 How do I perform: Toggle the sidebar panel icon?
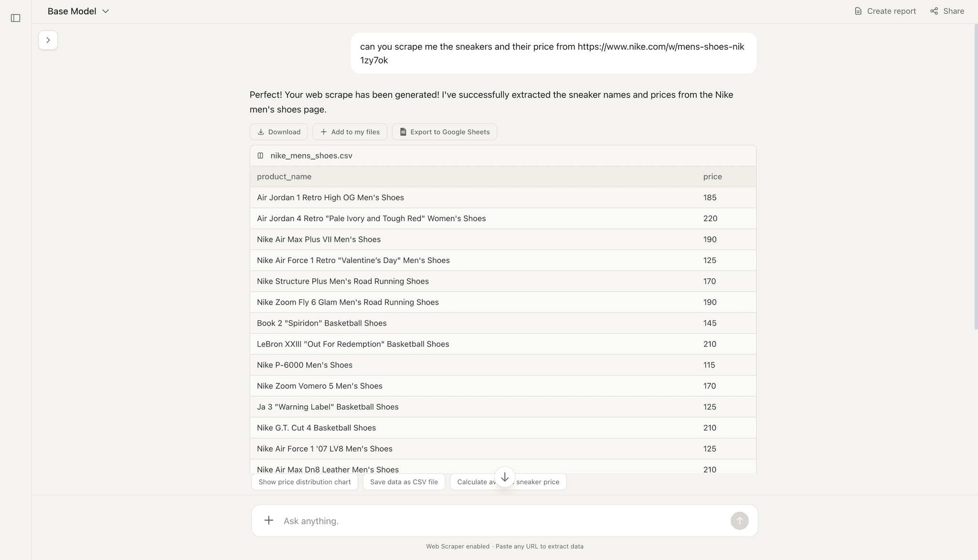pos(16,18)
